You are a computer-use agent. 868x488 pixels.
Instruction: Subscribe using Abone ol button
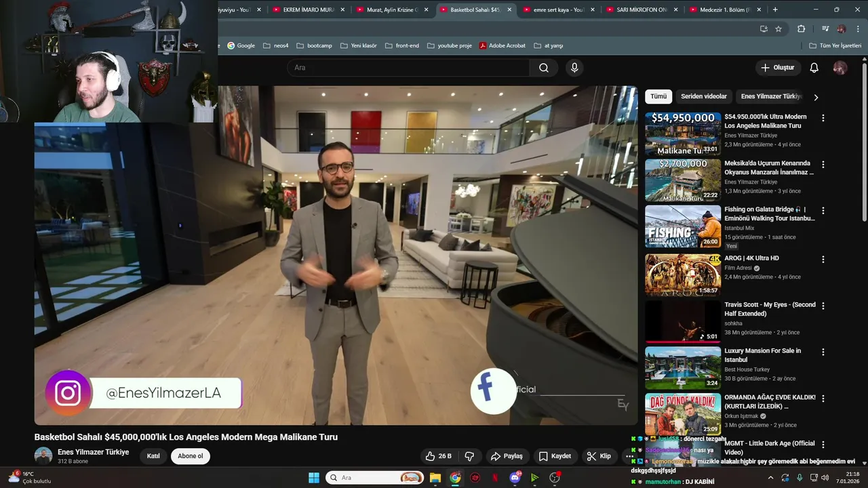191,456
